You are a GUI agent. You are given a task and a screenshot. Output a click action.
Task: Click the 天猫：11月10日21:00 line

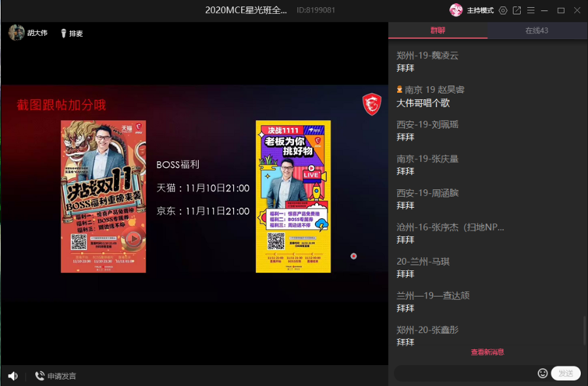(203, 187)
